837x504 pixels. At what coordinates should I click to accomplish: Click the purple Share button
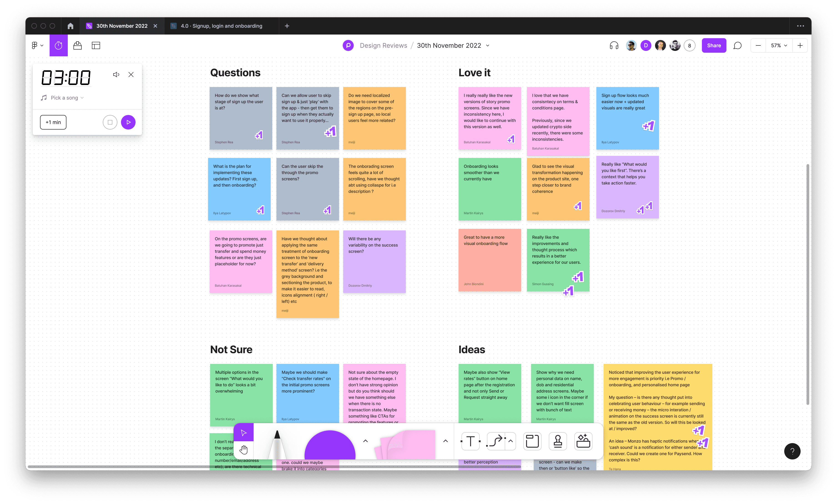714,45
